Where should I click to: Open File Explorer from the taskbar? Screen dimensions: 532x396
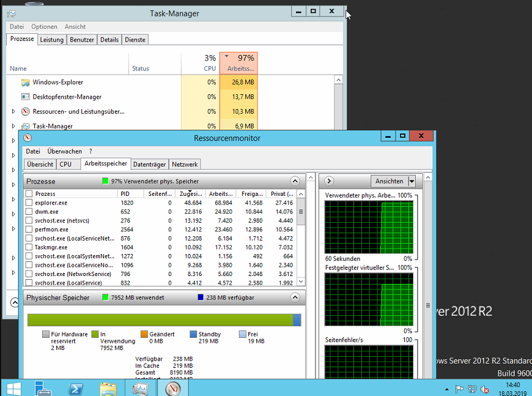point(108,389)
